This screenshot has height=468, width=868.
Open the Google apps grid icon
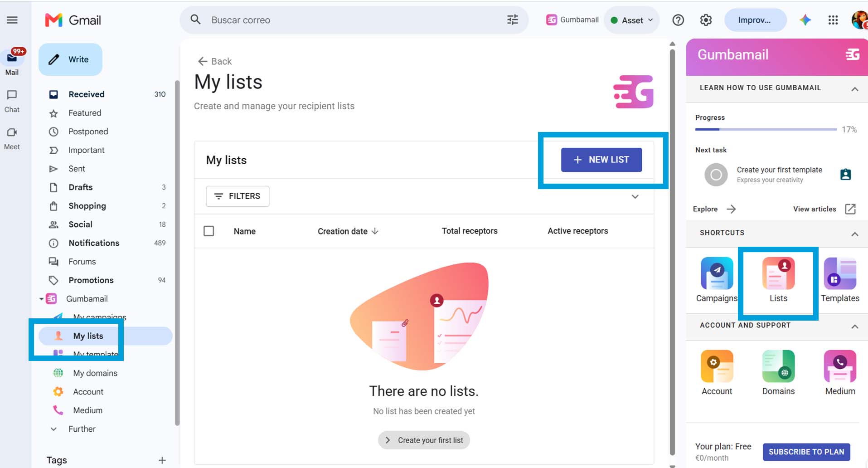(833, 20)
